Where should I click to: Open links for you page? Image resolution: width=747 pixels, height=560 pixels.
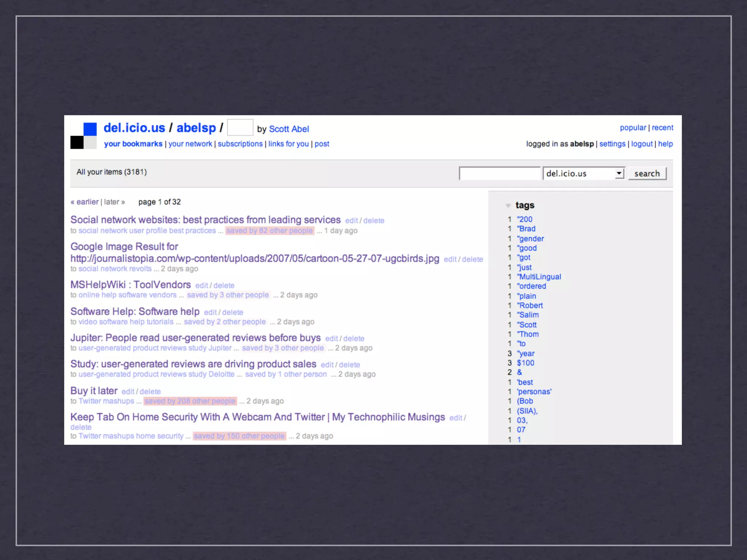click(288, 144)
